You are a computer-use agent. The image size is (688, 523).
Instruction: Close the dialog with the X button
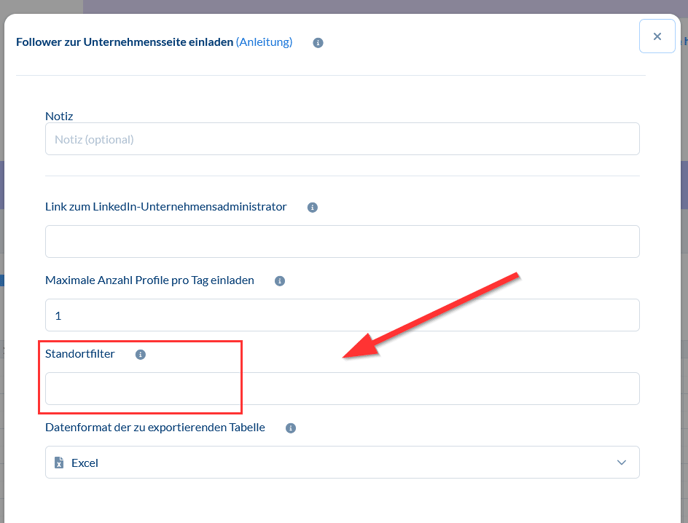[657, 36]
